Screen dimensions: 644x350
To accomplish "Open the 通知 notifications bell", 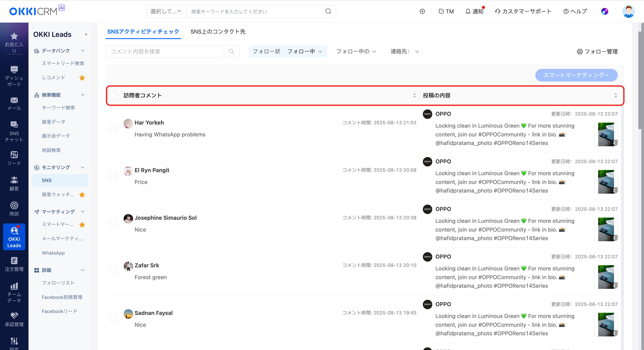I will click(x=475, y=11).
